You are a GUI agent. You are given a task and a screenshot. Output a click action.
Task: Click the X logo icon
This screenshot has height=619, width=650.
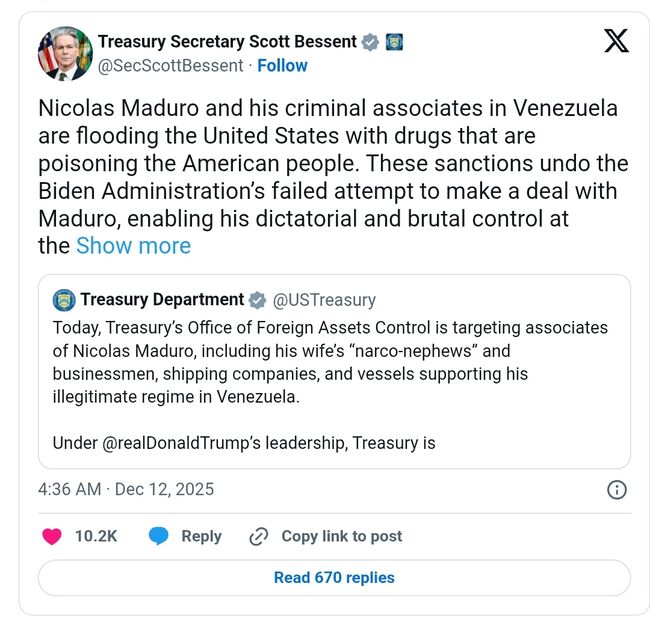tap(616, 41)
